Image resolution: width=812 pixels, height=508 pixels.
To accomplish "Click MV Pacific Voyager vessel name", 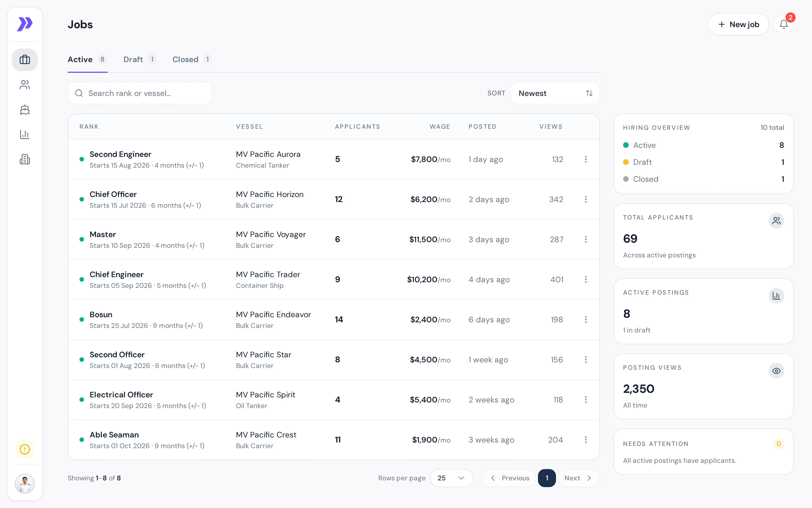I will click(271, 234).
